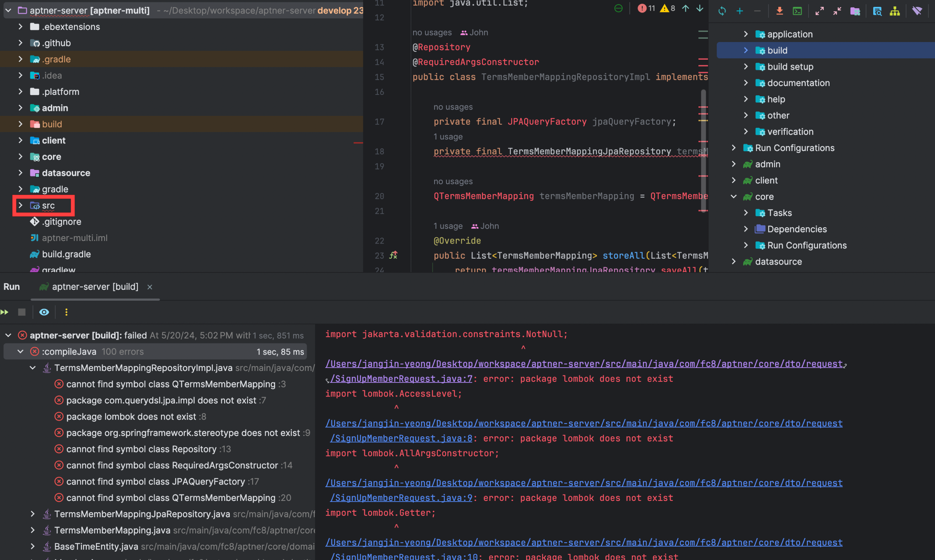
Task: Select the build task in Gradle tree
Action: click(x=777, y=50)
